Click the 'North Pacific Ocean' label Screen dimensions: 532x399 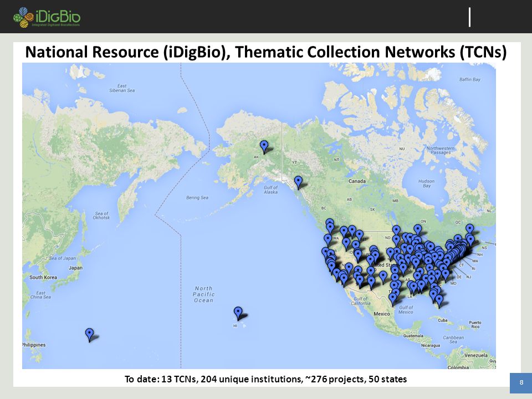click(x=203, y=294)
